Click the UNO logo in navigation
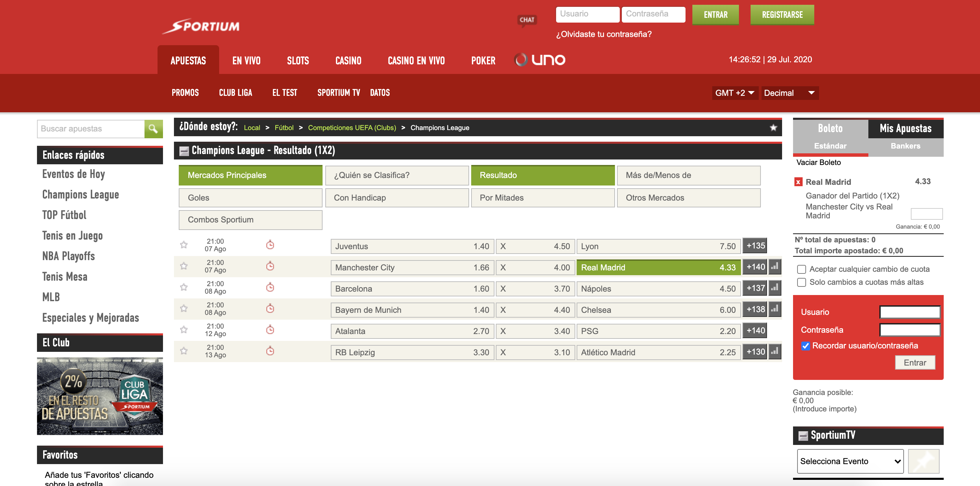The height and width of the screenshot is (486, 980). coord(539,60)
